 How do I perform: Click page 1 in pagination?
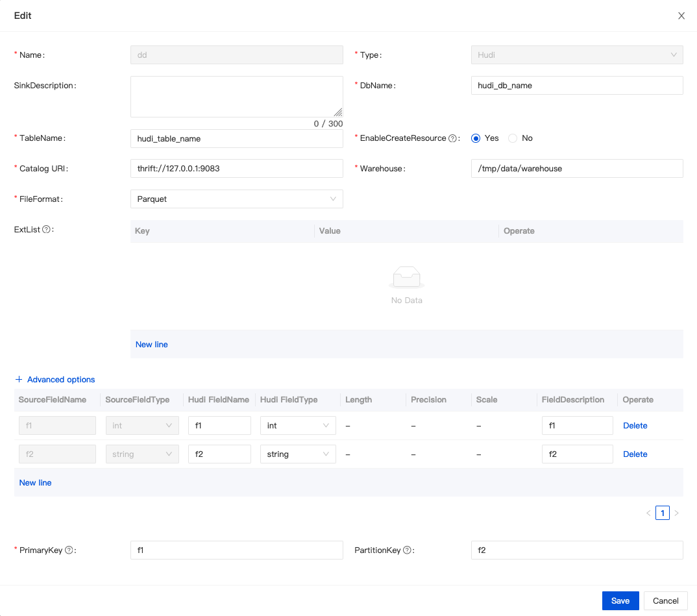[x=662, y=513]
